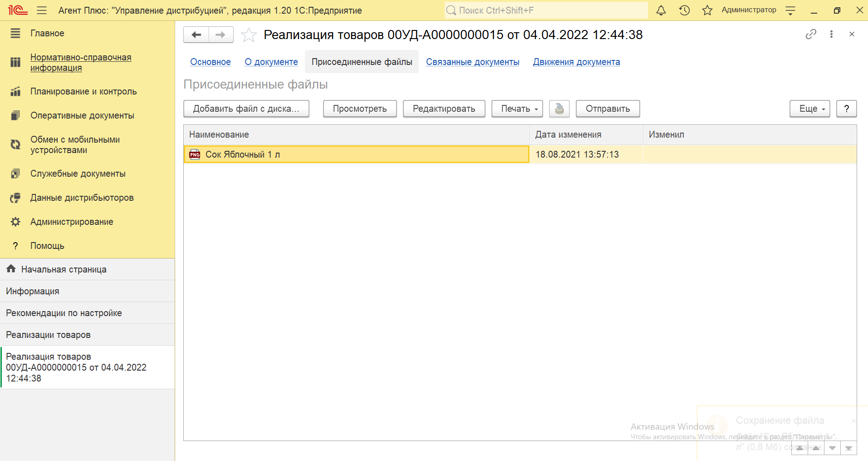Click the icon button next to Печать
This screenshot has width=868, height=461.
click(x=559, y=109)
